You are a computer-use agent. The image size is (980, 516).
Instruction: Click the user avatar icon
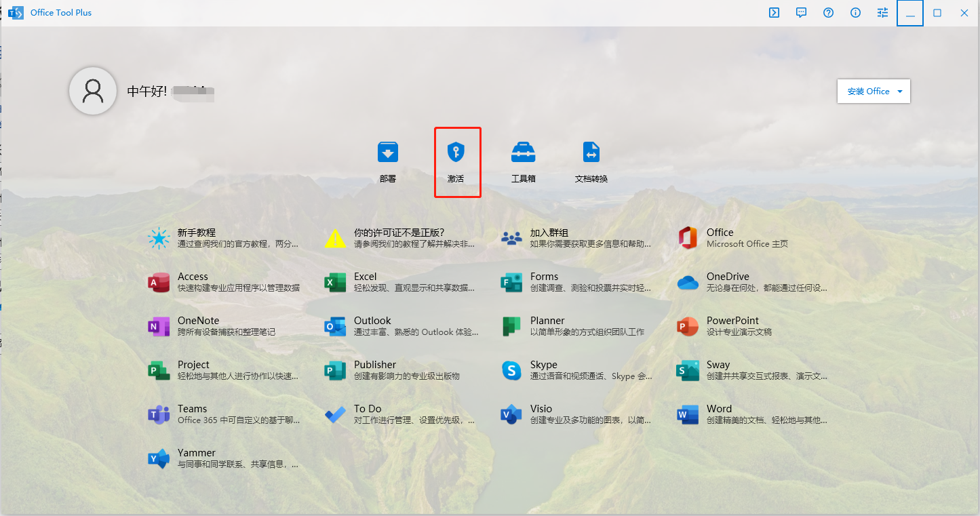(x=93, y=91)
